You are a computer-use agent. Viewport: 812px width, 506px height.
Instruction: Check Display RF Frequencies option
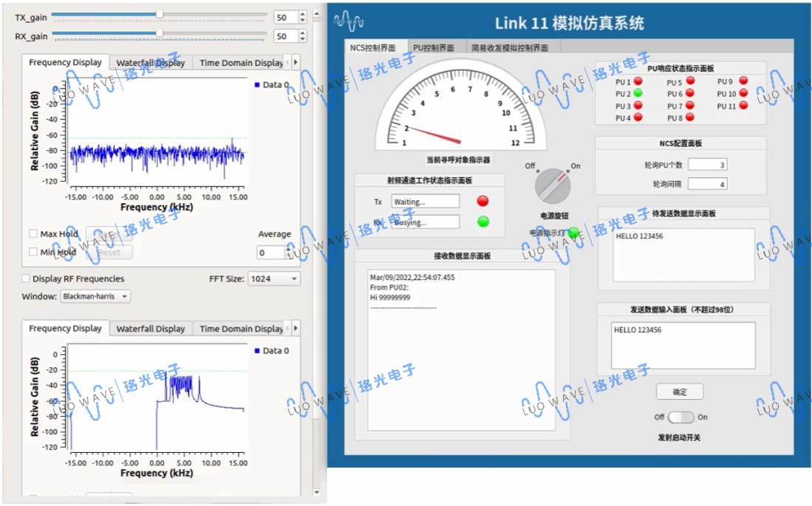[27, 278]
